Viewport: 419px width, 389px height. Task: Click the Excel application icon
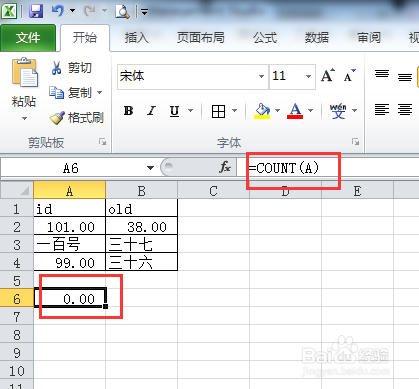9,11
